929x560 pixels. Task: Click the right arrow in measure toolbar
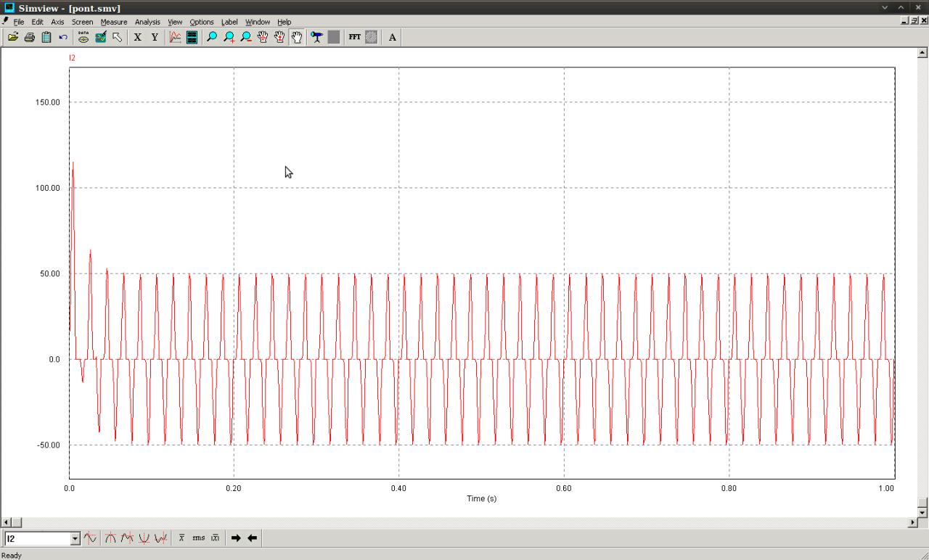click(x=235, y=538)
